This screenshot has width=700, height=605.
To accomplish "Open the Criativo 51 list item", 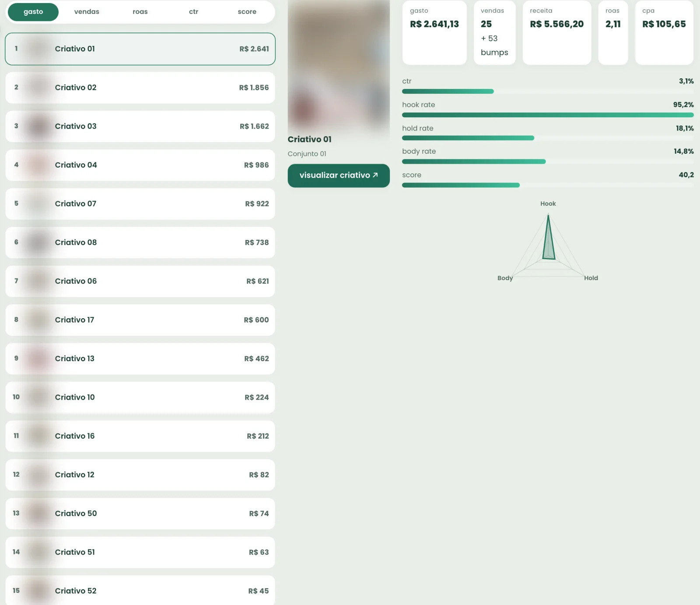I will pos(140,552).
